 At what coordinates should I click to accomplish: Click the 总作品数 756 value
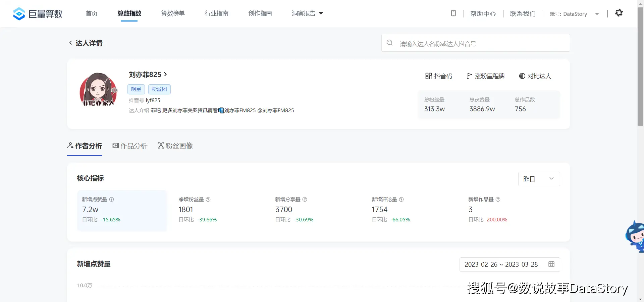(520, 109)
